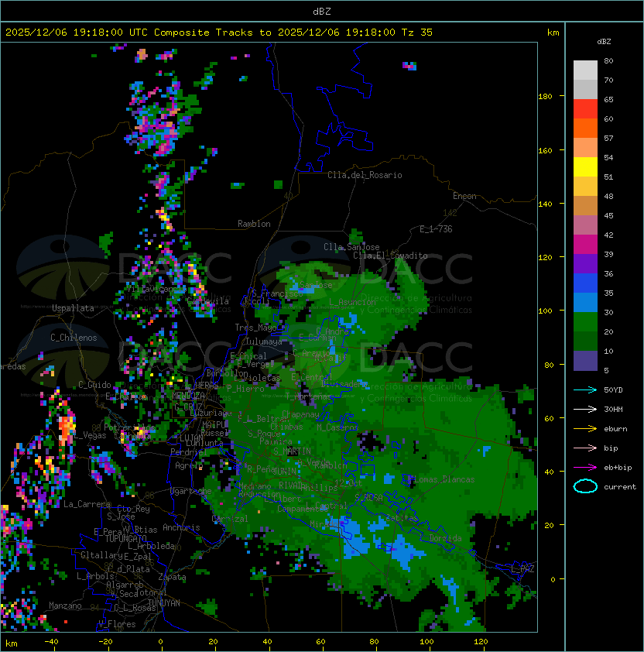Click the TUPUNGATO place label
Screen dimensions: 644x652
coord(125,538)
